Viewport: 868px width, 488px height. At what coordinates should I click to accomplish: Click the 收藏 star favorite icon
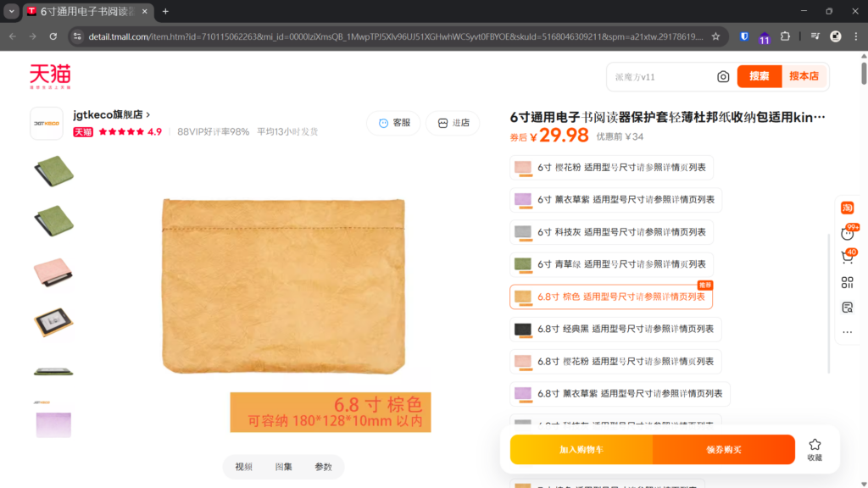pos(815,448)
